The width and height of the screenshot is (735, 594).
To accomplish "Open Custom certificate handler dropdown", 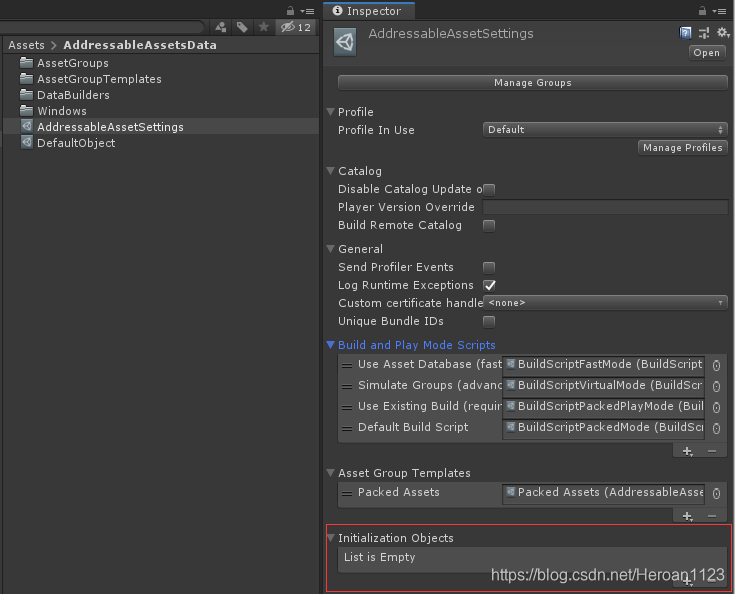I will 605,303.
